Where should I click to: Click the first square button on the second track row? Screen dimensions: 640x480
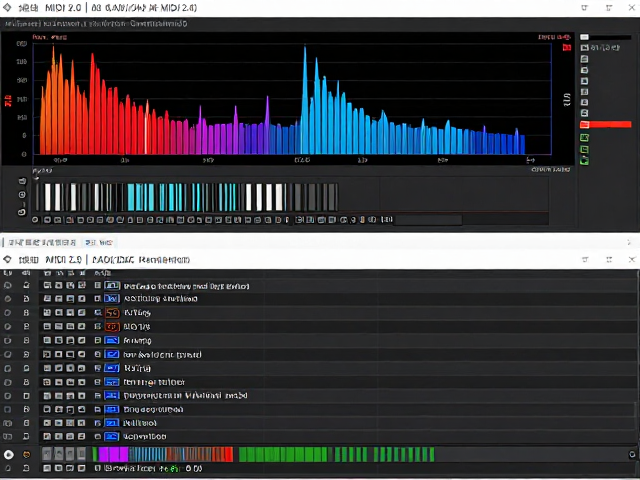(x=47, y=299)
